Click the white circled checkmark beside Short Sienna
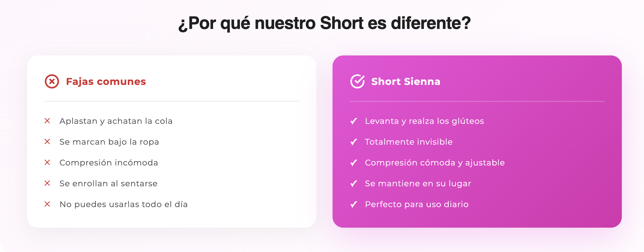 (357, 81)
